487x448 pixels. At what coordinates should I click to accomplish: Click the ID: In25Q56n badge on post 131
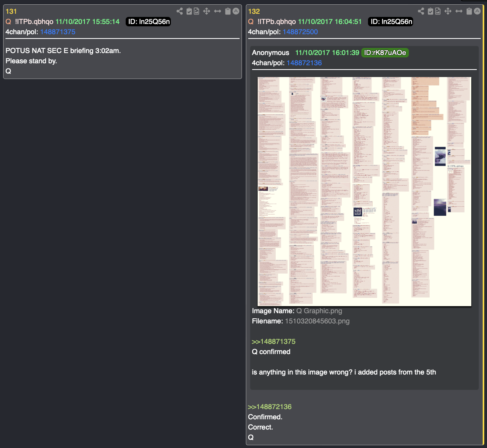(x=149, y=22)
